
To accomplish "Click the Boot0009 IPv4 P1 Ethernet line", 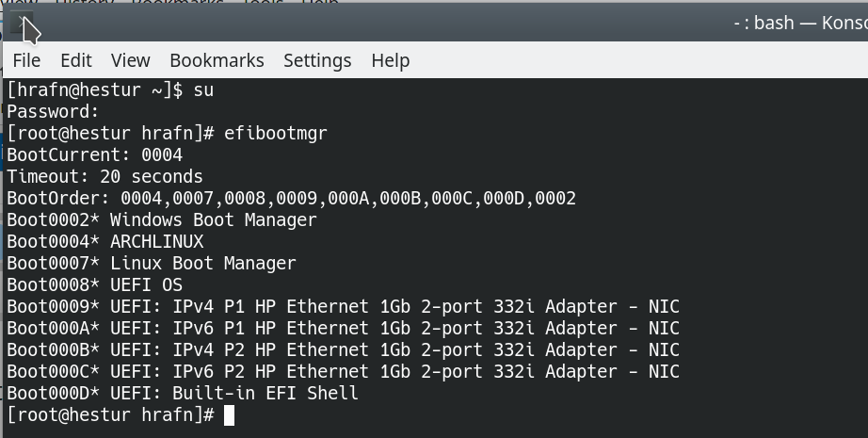I will pos(343,306).
